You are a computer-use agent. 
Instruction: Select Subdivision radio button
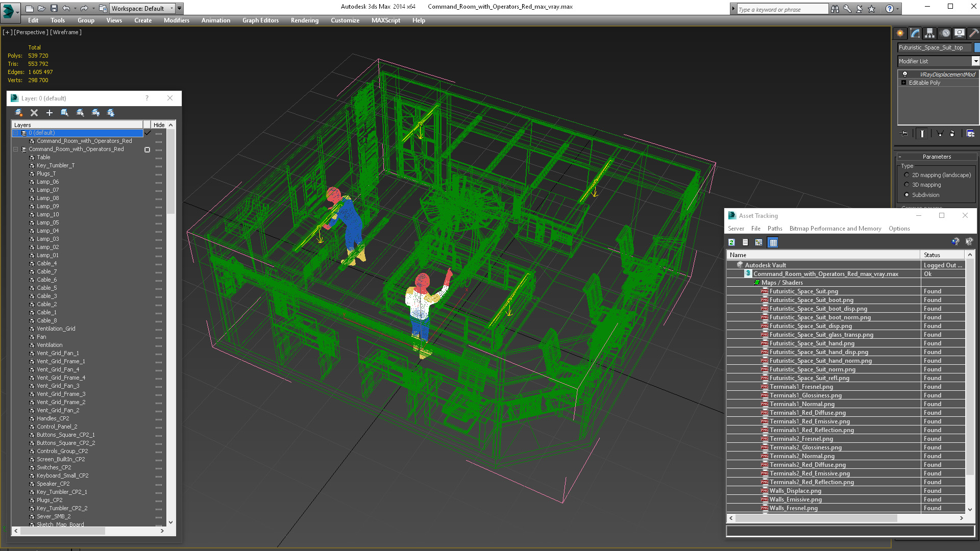click(906, 195)
